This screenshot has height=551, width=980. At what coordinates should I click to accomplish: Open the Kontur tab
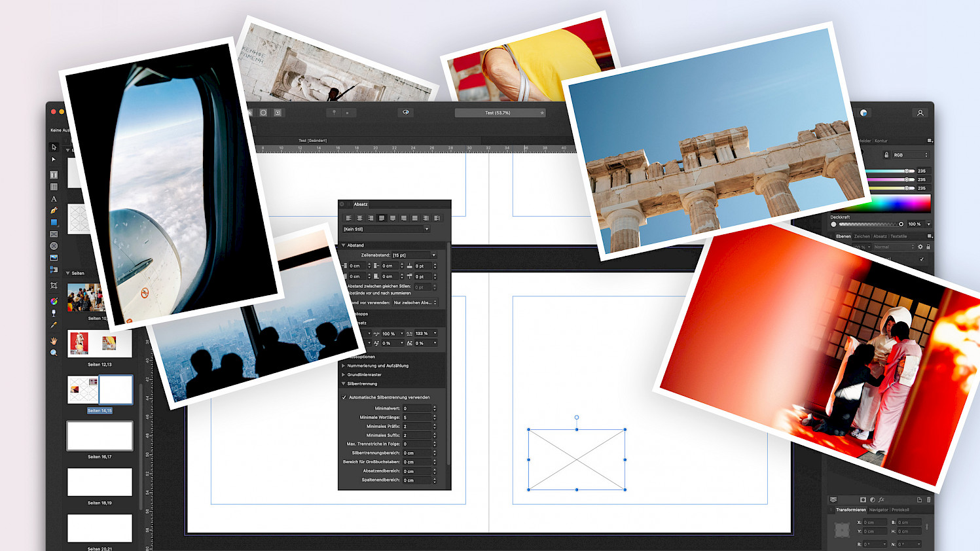pyautogui.click(x=881, y=141)
